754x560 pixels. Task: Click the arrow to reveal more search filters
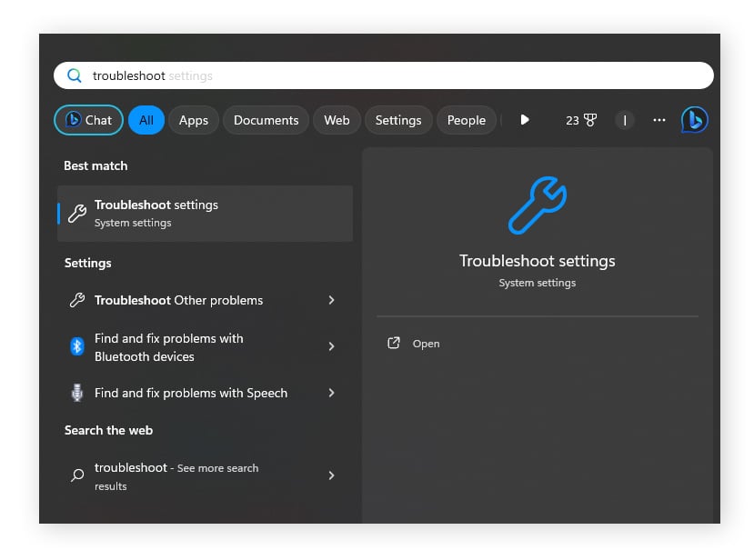click(x=523, y=119)
